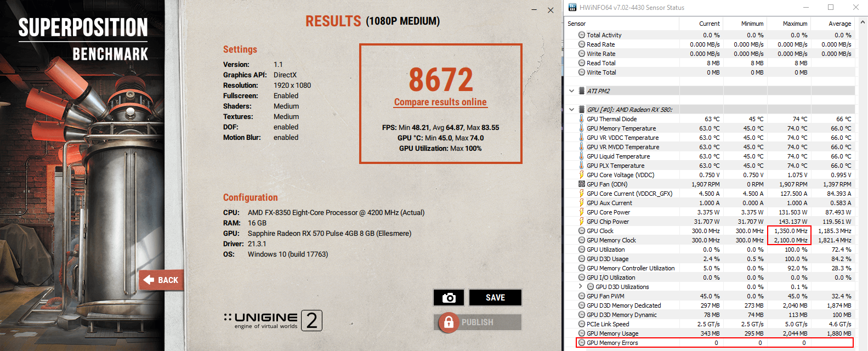Collapse the ATI PM2 sensor group
868x351 pixels.
(571, 91)
